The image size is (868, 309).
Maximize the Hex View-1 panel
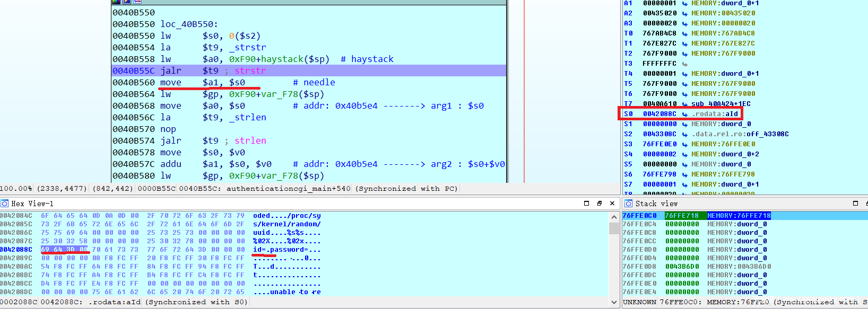pos(586,204)
